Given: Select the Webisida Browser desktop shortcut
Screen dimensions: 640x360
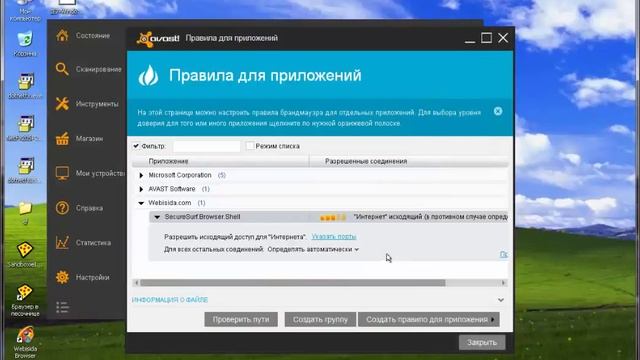Looking at the screenshot, I should 25,342.
